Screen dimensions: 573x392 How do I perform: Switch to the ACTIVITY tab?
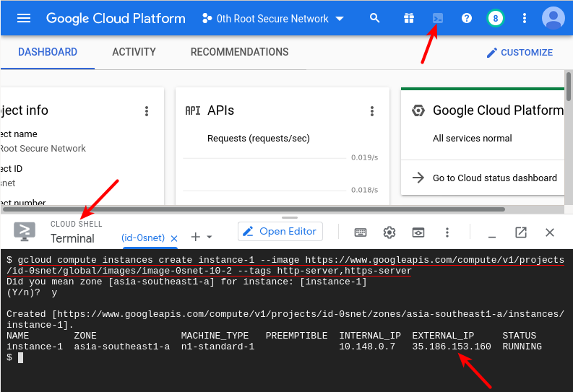(134, 52)
